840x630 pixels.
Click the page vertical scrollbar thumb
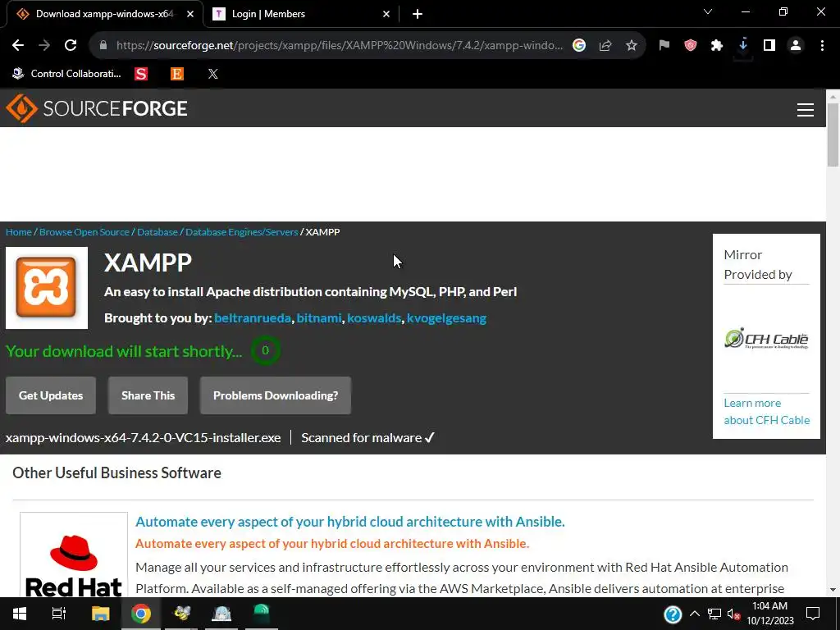[833, 134]
